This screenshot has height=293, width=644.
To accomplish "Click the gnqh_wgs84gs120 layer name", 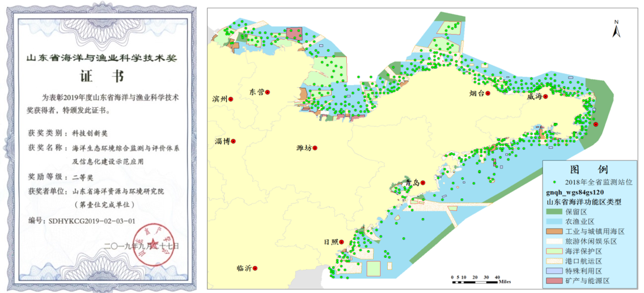I will (x=578, y=192).
